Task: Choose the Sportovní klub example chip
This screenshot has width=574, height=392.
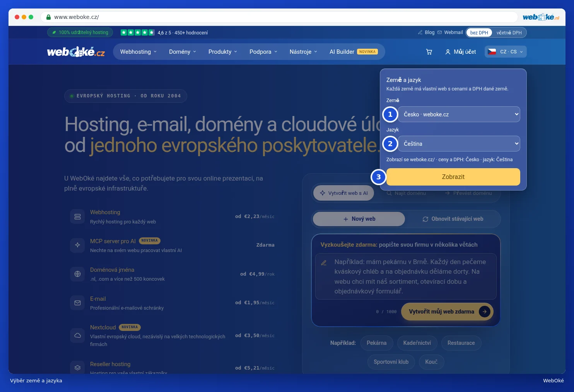Action: coord(391,362)
